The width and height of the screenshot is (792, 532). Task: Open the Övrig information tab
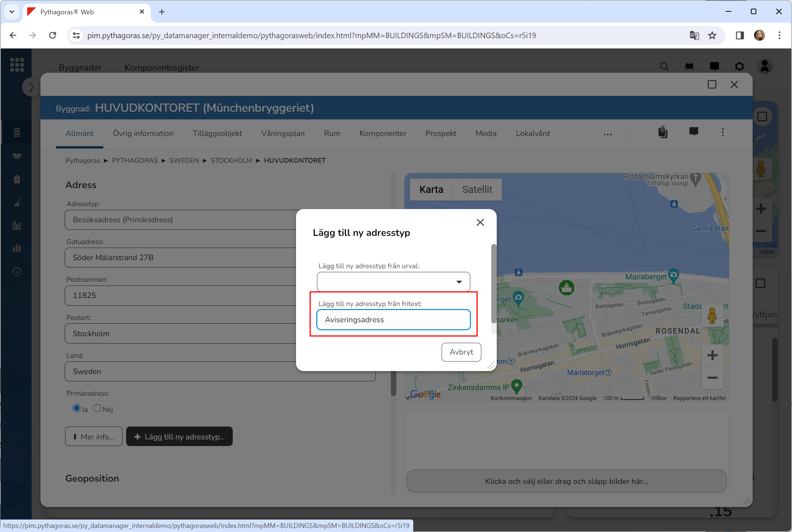[143, 133]
